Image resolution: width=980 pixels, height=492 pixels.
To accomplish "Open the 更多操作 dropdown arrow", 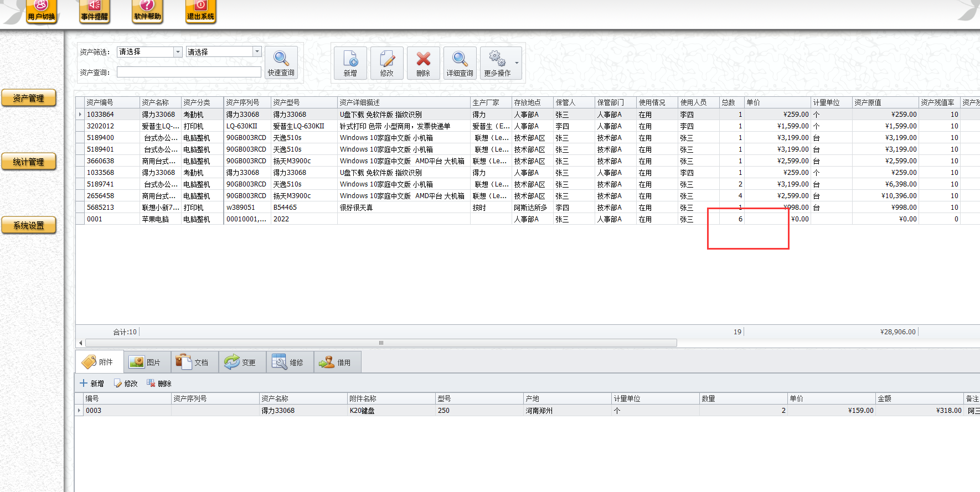I will 517,63.
